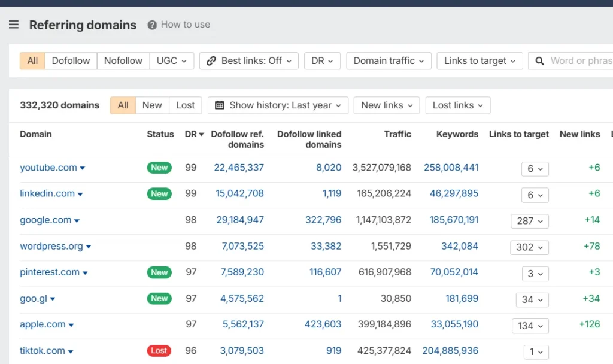Screen dimensions: 613x364
Task: Expand the google.com domain options caret
Action: pos(77,221)
